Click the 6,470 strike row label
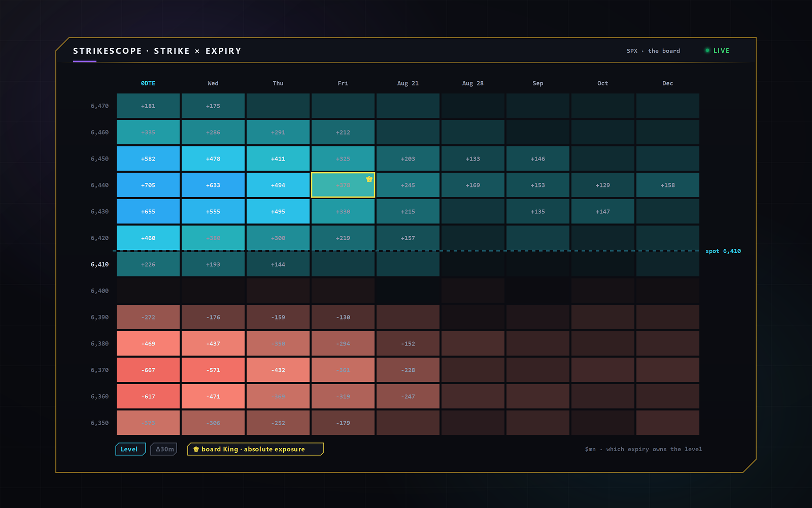This screenshot has height=508, width=812. 99,106
